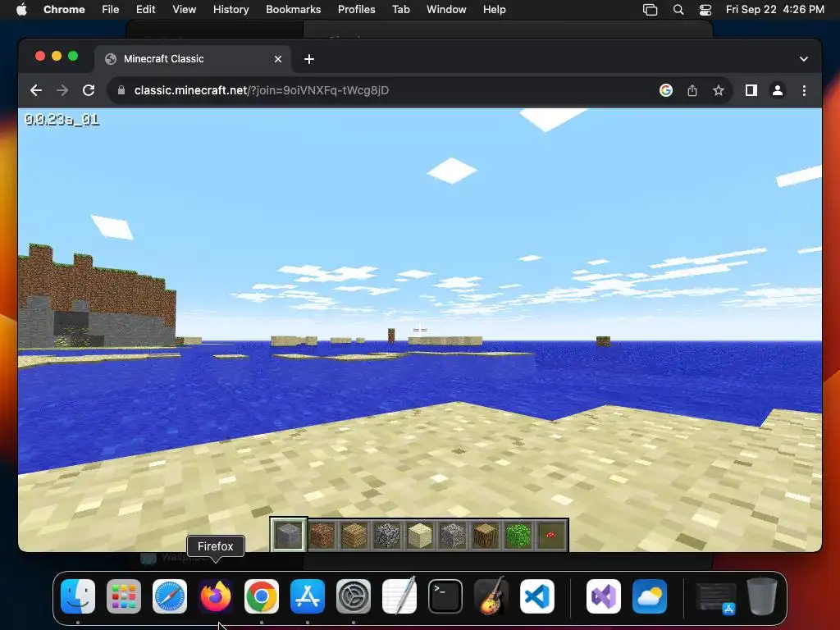The image size is (840, 630).
Task: Open the Bookmarks menu
Action: click(294, 9)
